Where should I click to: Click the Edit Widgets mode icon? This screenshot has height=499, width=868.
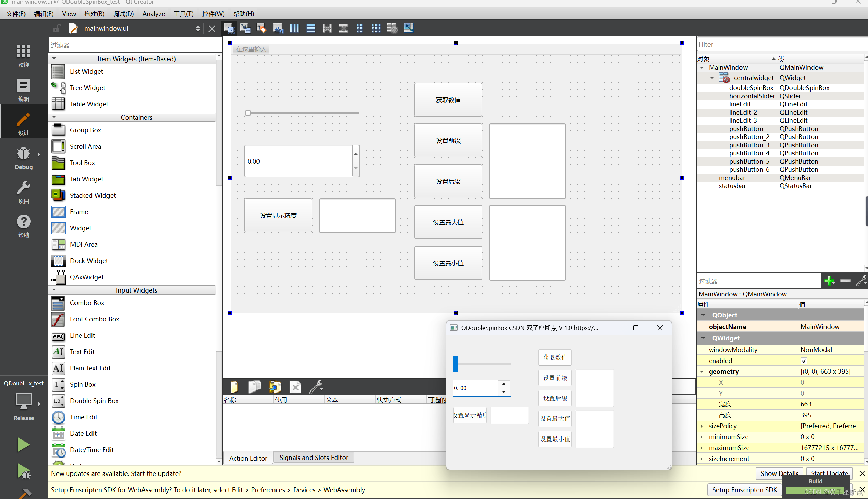pos(229,28)
